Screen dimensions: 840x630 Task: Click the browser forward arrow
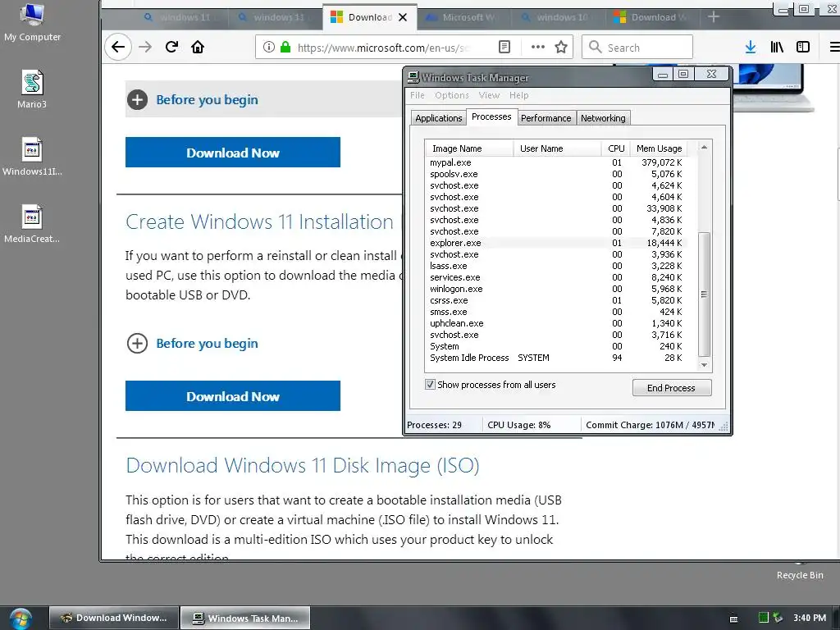pyautogui.click(x=145, y=47)
